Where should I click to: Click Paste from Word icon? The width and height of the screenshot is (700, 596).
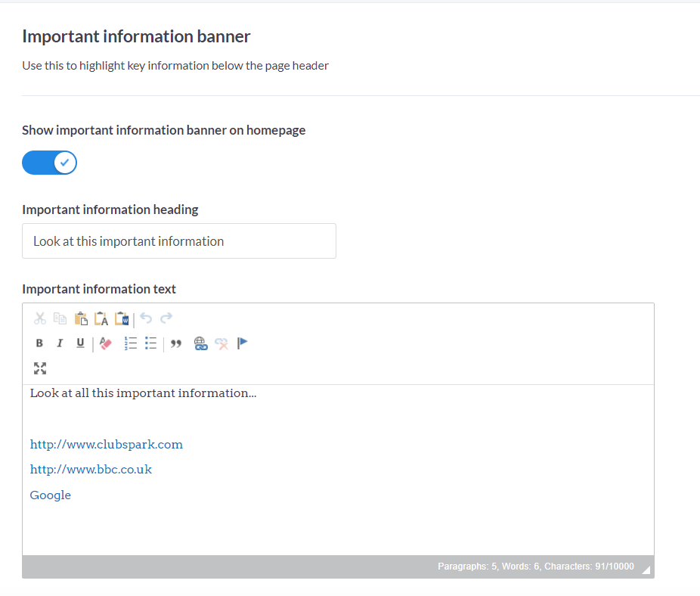click(122, 318)
